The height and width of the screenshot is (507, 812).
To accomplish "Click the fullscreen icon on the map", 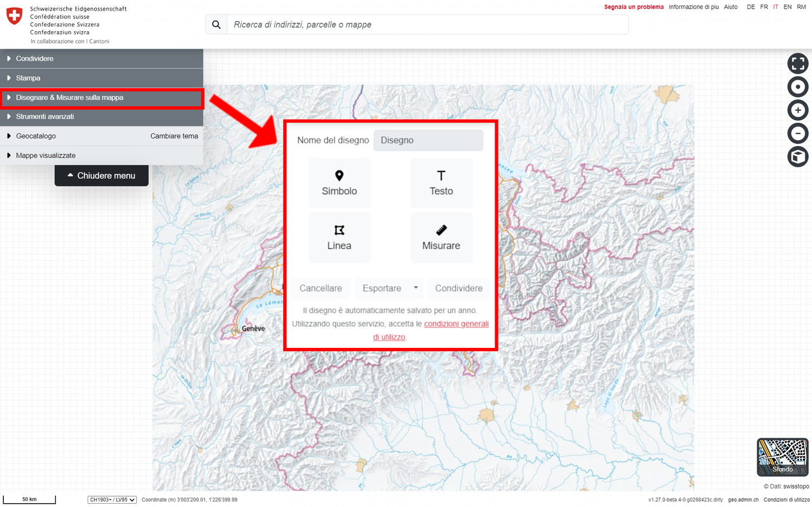I will [x=797, y=63].
